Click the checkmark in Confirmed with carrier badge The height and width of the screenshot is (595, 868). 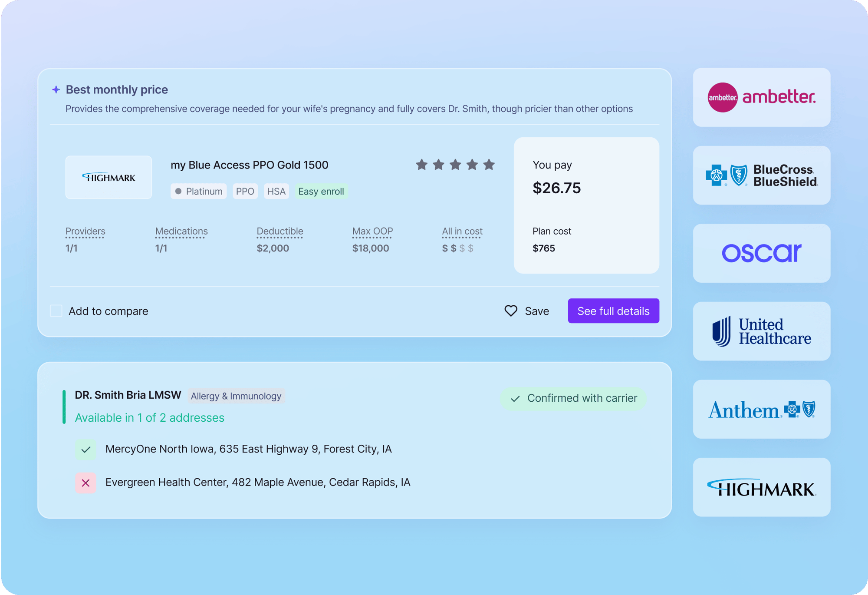pos(515,399)
